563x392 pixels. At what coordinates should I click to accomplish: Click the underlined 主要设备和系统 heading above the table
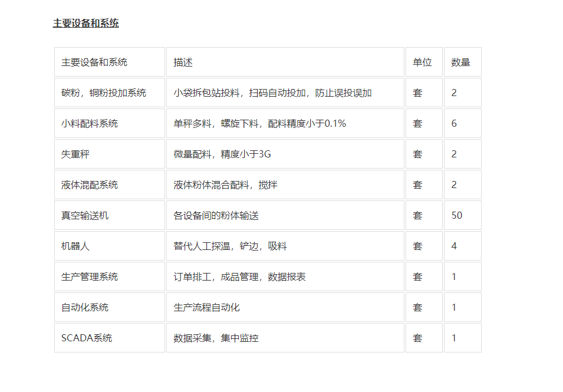(x=86, y=24)
